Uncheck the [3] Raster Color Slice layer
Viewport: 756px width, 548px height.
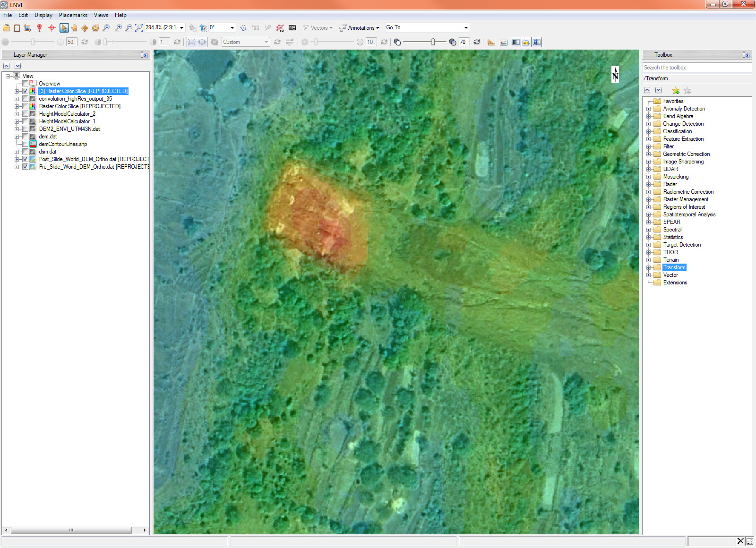[x=26, y=91]
